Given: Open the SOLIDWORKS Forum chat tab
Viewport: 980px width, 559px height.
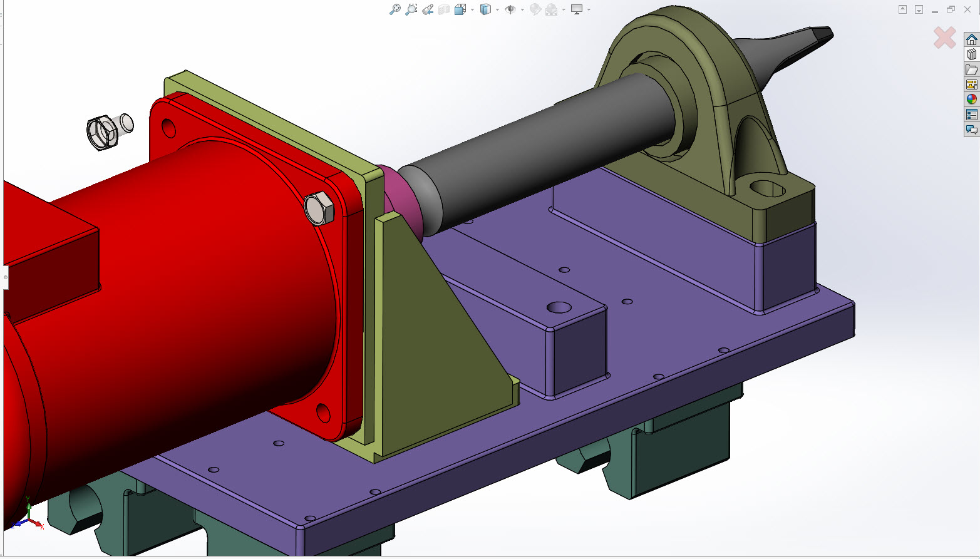Looking at the screenshot, I should point(972,130).
